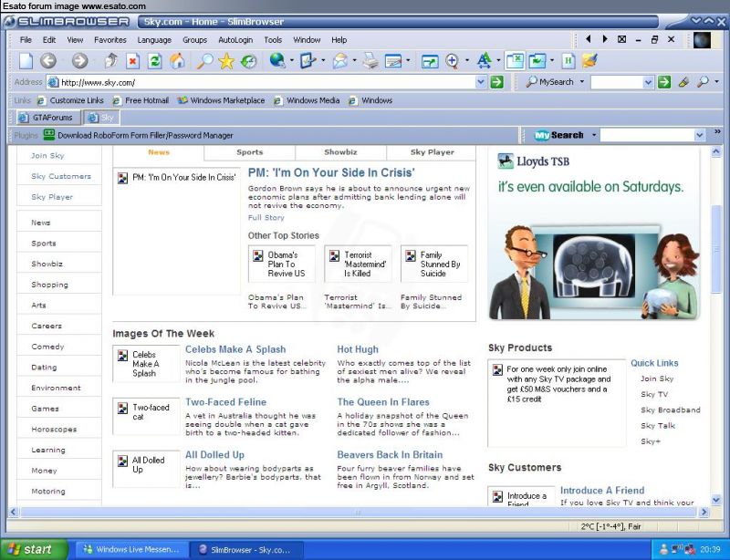Screen dimensions: 730x560
Task: Click the Zoom magnifier plus icon
Action: [x=452, y=61]
